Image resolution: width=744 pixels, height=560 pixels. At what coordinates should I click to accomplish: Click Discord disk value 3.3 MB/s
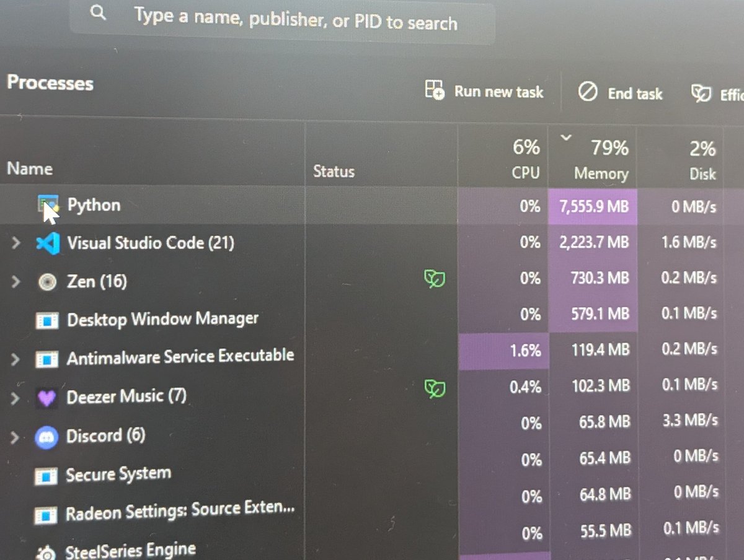(x=689, y=421)
